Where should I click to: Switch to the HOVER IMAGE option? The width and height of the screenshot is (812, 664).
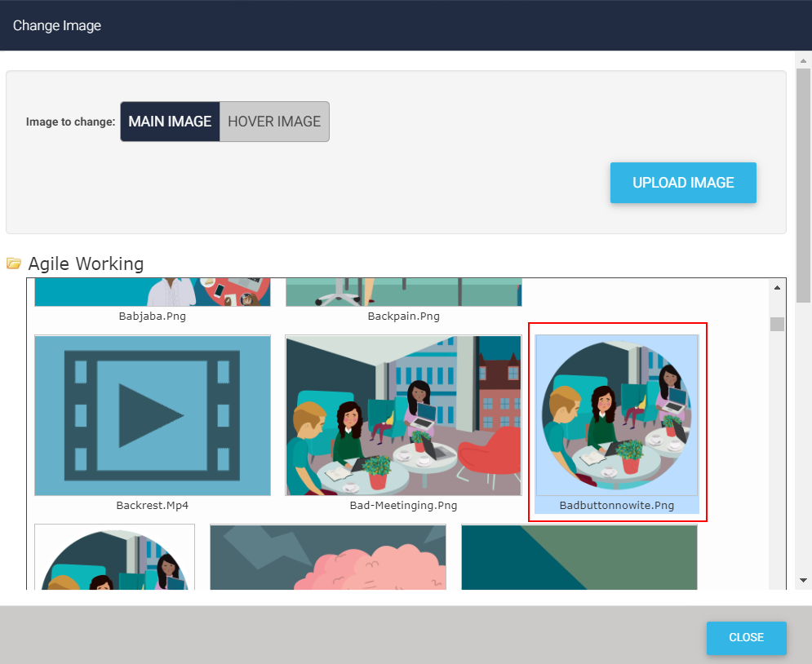pyautogui.click(x=274, y=122)
